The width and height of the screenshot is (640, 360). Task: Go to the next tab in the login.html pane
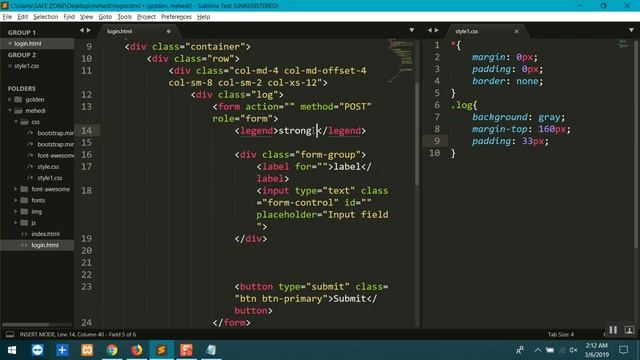(89, 30)
